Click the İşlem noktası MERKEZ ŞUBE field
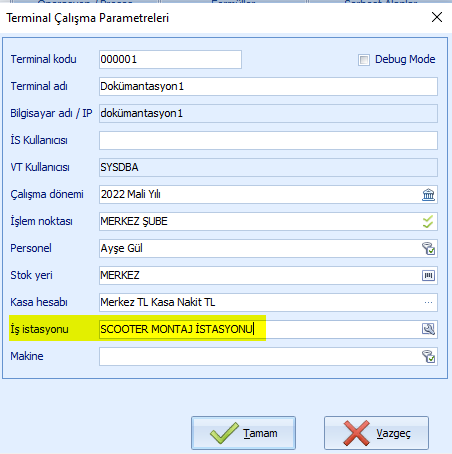 coord(260,221)
